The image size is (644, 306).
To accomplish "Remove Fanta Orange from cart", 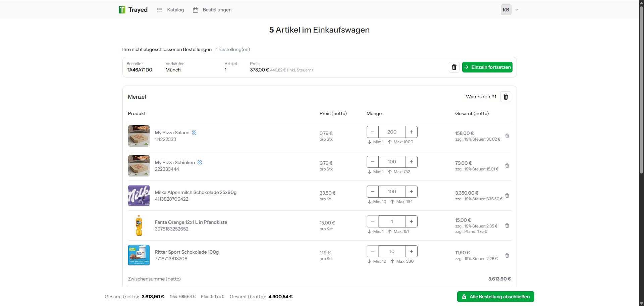I will tap(507, 225).
